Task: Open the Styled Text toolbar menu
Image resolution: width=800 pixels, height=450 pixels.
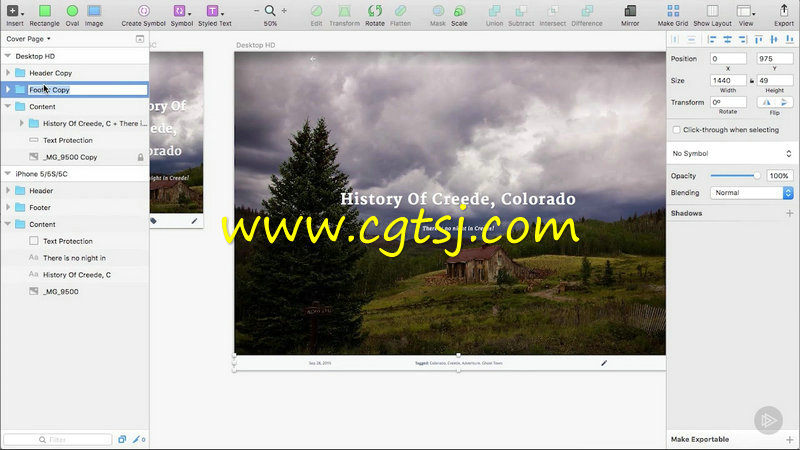Action: pyautogui.click(x=215, y=15)
